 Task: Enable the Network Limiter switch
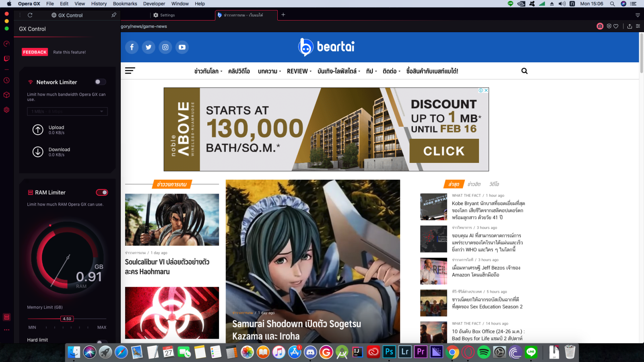coord(100,82)
